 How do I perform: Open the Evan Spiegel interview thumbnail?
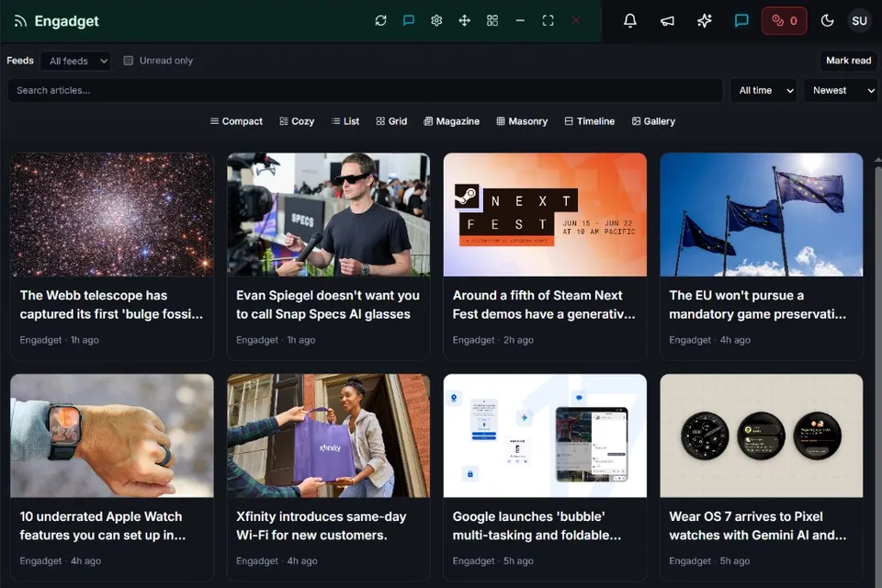pyautogui.click(x=329, y=214)
